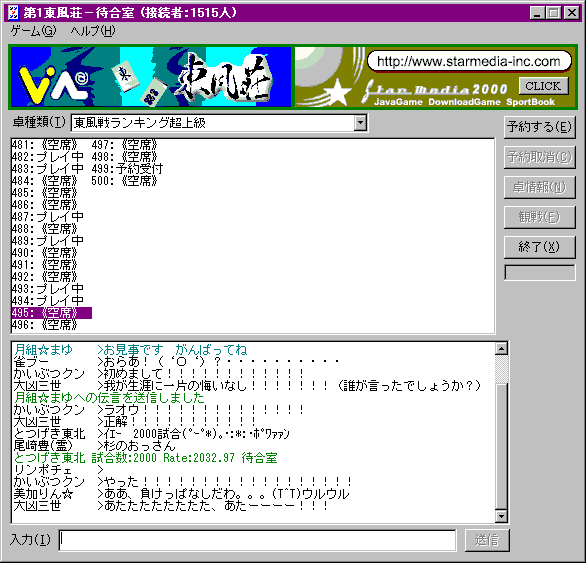Open the starmedia-inc.com URL link
The height and width of the screenshot is (563, 586).
coord(469,61)
